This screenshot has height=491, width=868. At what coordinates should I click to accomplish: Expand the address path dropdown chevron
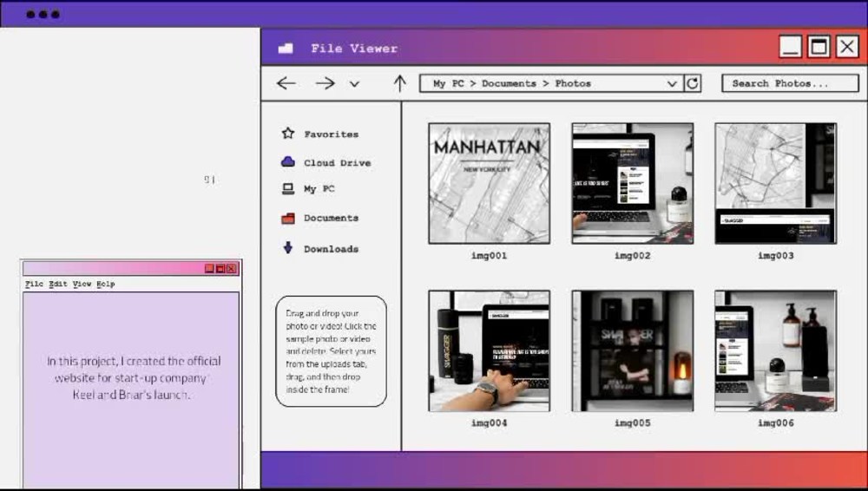672,83
